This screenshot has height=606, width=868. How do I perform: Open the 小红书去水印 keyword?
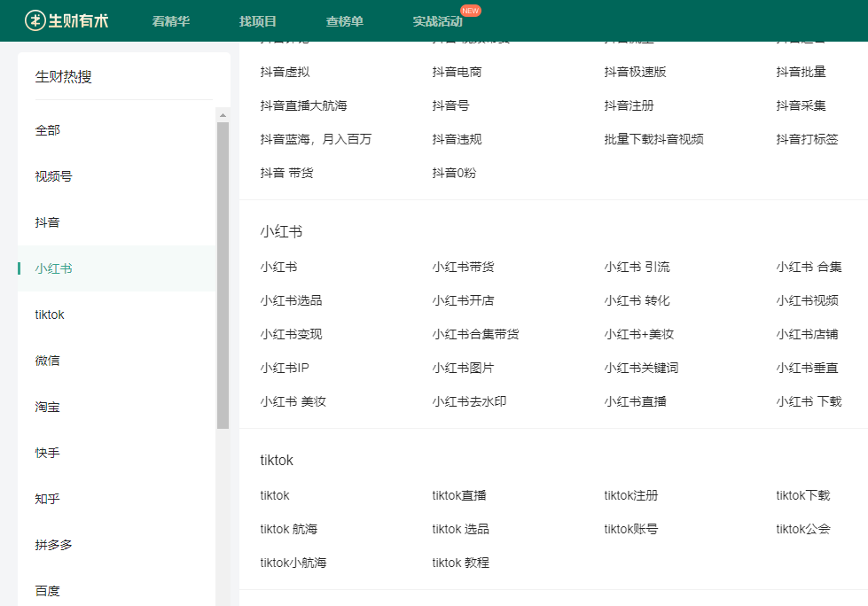point(469,402)
